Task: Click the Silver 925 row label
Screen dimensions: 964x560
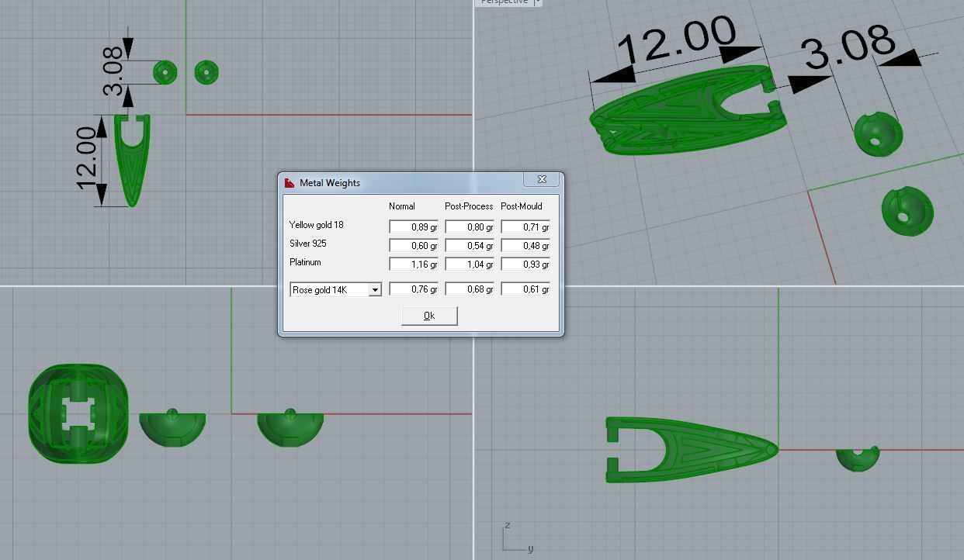Action: click(x=307, y=244)
